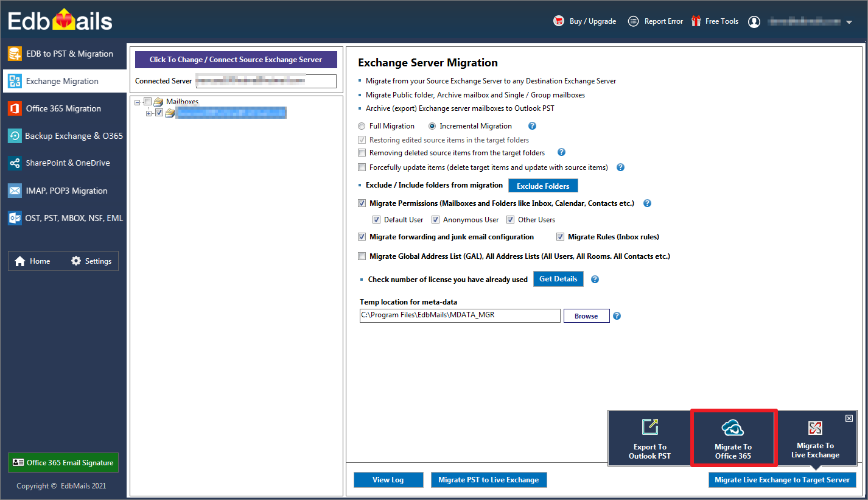Open the Office 365 Email Signature button
868x500 pixels.
coord(63,463)
